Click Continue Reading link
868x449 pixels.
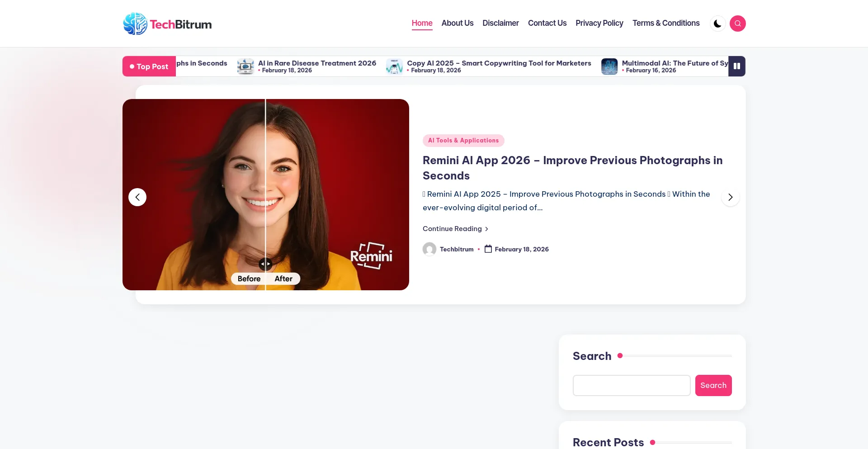click(455, 229)
